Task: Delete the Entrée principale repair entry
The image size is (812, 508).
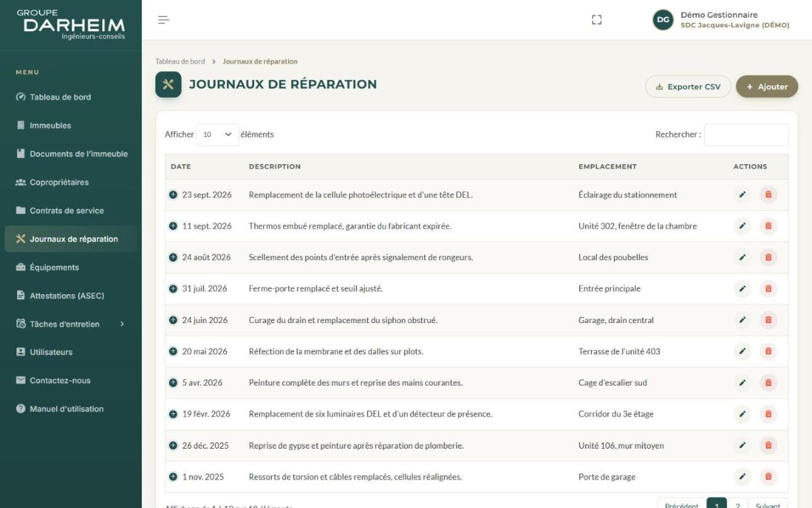Action: click(x=768, y=289)
